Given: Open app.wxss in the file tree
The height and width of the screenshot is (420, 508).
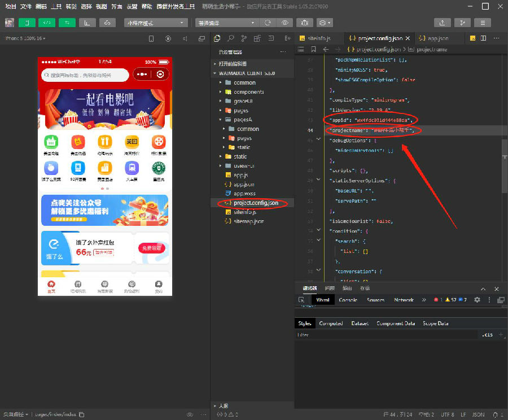Looking at the screenshot, I should [244, 193].
